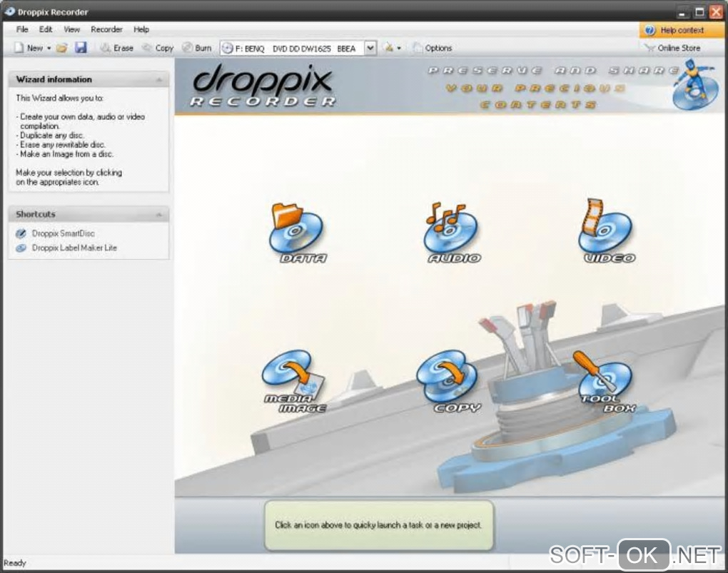Open the Options toolbar button
This screenshot has width=728, height=573.
tap(432, 48)
